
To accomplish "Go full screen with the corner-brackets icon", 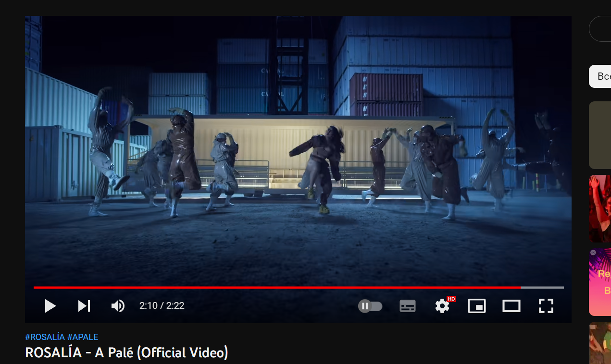I will (x=546, y=306).
